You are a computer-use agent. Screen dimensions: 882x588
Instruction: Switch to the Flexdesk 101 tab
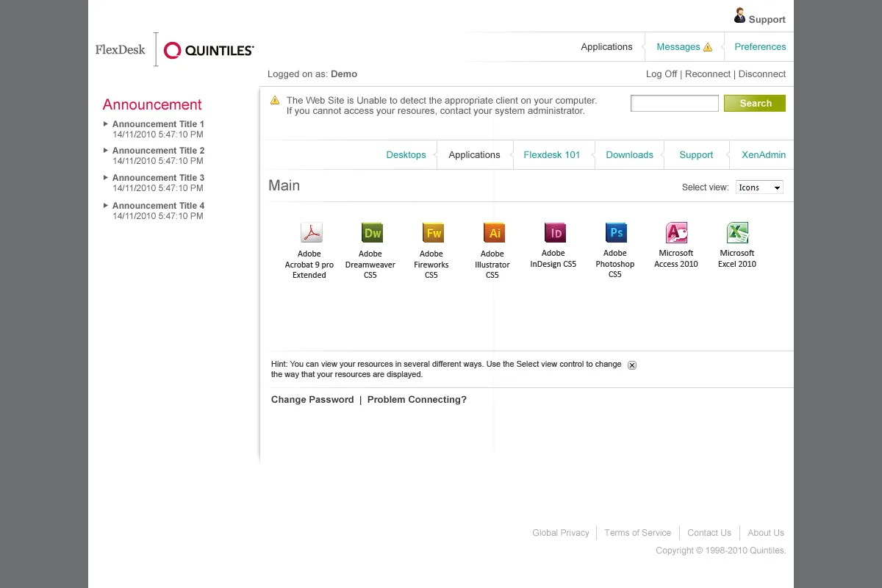pyautogui.click(x=552, y=155)
